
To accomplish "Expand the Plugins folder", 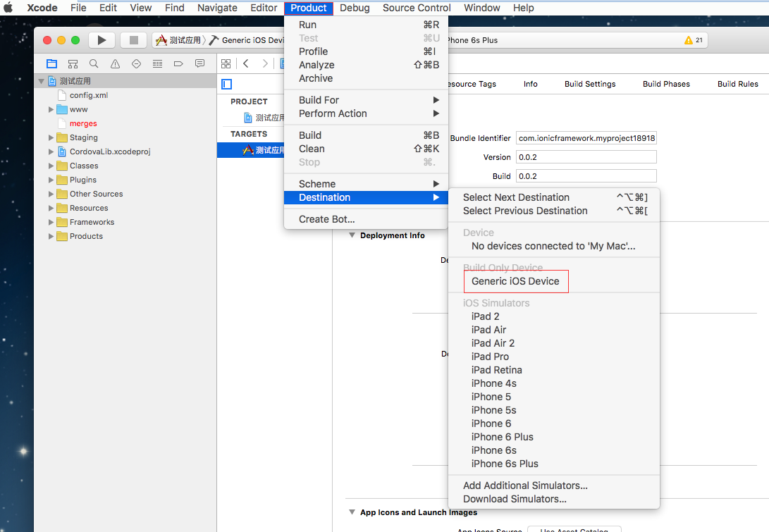I will pyautogui.click(x=51, y=180).
